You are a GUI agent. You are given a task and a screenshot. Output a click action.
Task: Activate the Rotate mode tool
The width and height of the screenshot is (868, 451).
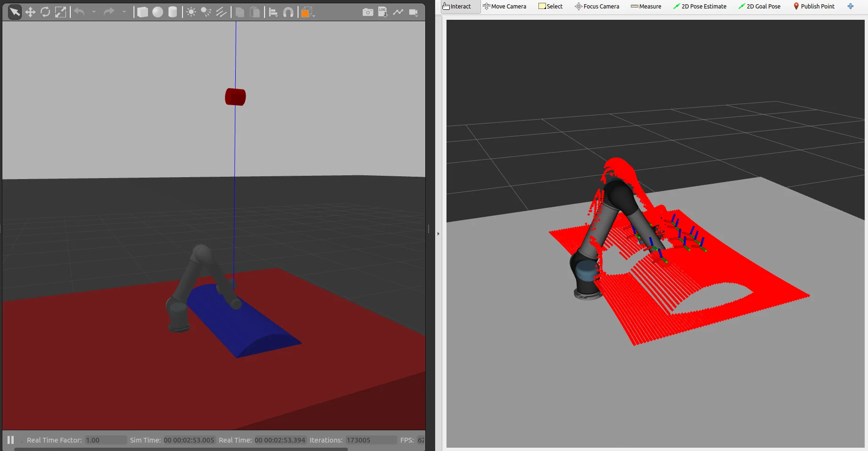click(45, 12)
